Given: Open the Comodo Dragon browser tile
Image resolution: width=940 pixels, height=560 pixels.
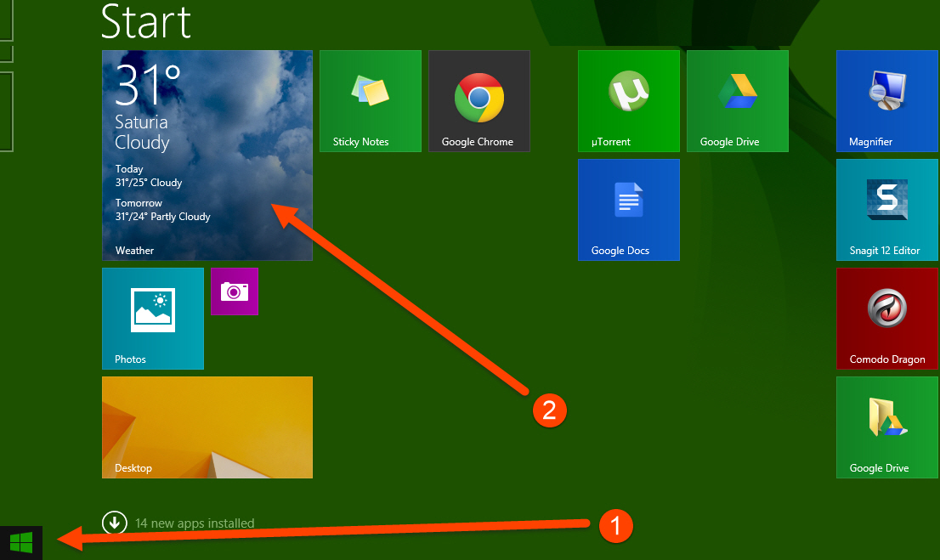Looking at the screenshot, I should [x=886, y=318].
